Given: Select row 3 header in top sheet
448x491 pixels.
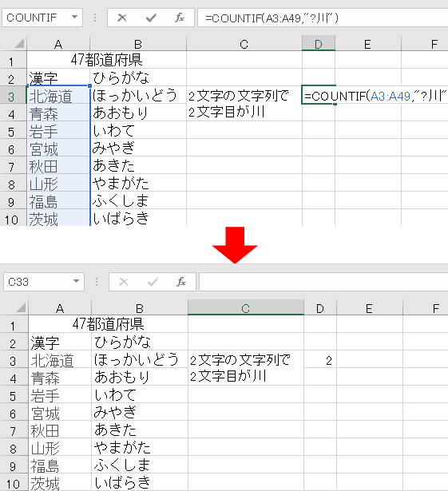Looking at the screenshot, I should click(x=13, y=96).
